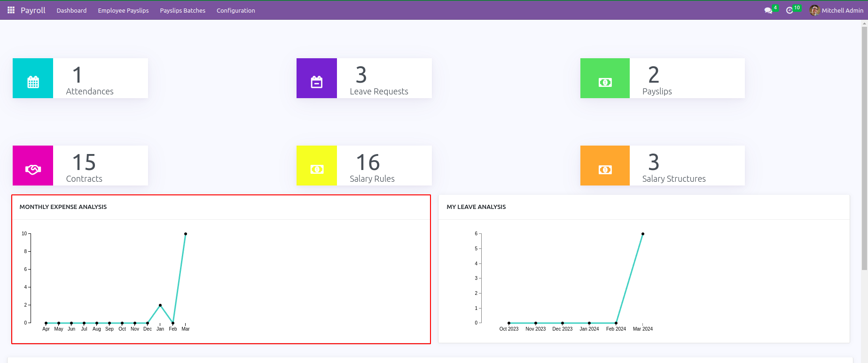Click the teal Attendances calendar icon
The height and width of the screenshot is (363, 868).
pyautogui.click(x=33, y=82)
